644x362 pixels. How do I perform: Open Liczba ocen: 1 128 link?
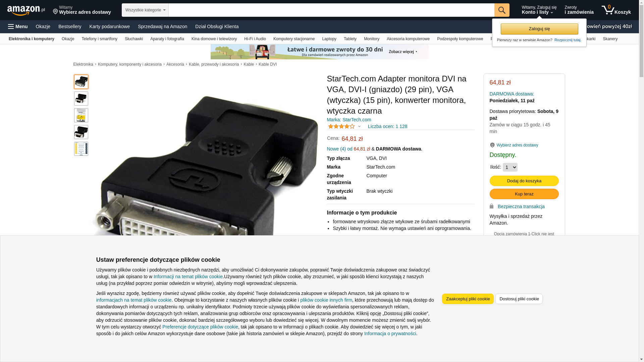click(x=387, y=126)
